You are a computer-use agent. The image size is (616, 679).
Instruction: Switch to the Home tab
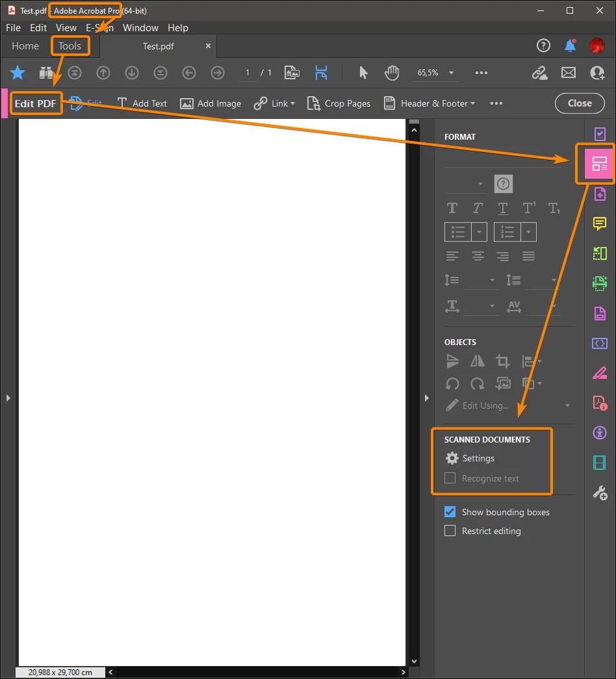click(x=25, y=46)
